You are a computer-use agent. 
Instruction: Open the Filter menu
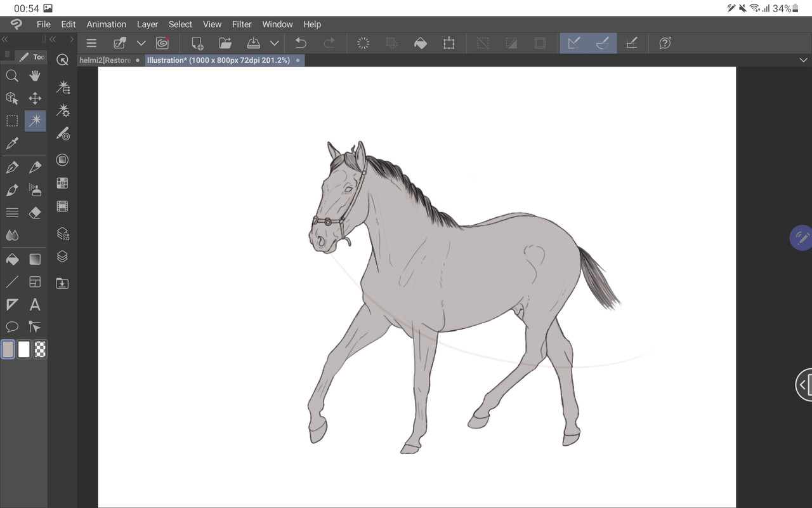tap(242, 24)
